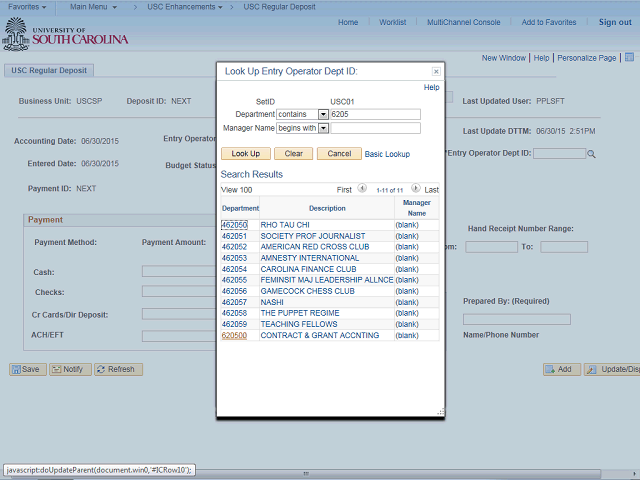
Task: Click the Sign out link
Action: [x=615, y=22]
